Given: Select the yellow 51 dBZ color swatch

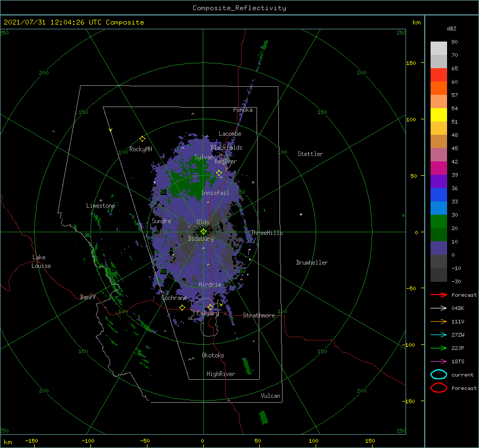Looking at the screenshot, I should tap(439, 115).
